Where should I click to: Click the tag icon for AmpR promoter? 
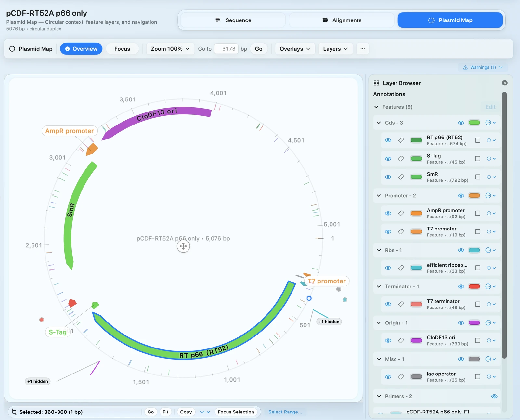pyautogui.click(x=401, y=213)
